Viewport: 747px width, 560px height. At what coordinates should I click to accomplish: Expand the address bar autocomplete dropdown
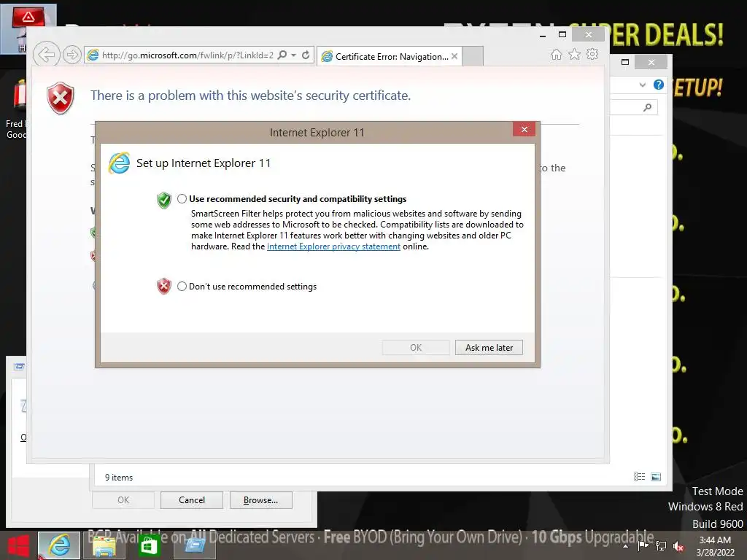294,55
